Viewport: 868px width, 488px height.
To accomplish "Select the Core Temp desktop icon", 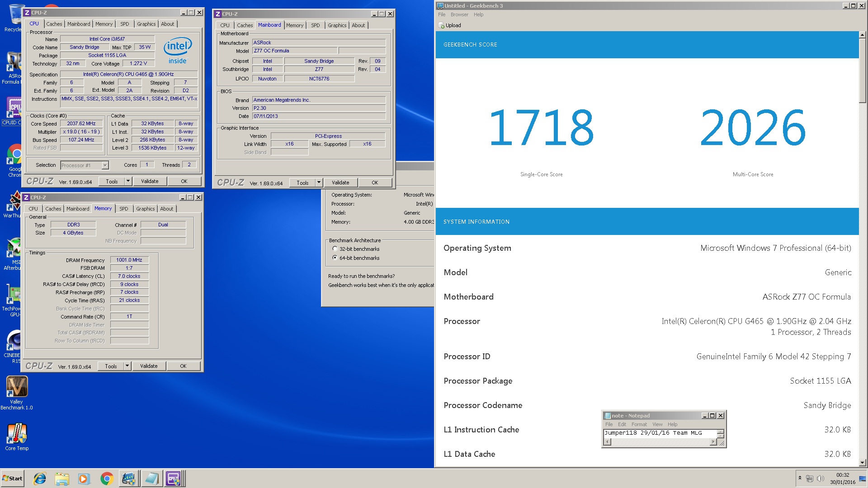I will [x=17, y=437].
